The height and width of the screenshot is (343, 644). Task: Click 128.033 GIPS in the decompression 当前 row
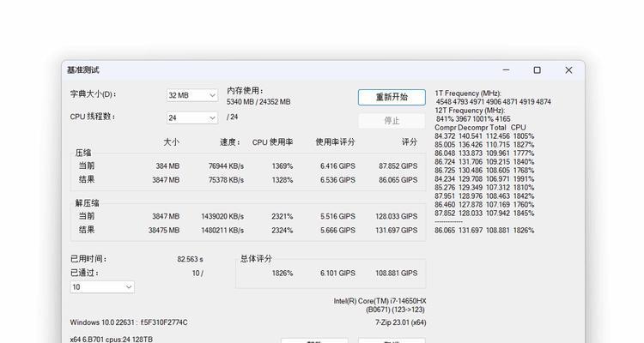point(397,217)
